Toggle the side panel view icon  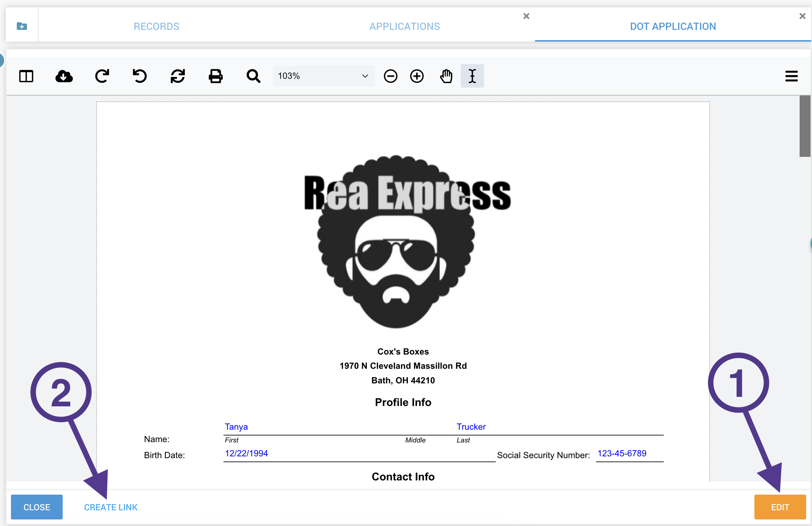coord(26,76)
